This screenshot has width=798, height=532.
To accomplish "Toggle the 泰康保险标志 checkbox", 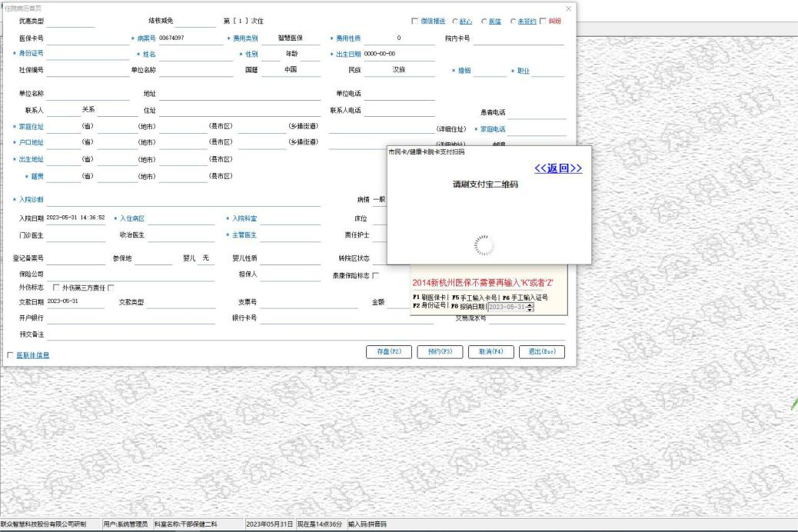I will (x=376, y=275).
